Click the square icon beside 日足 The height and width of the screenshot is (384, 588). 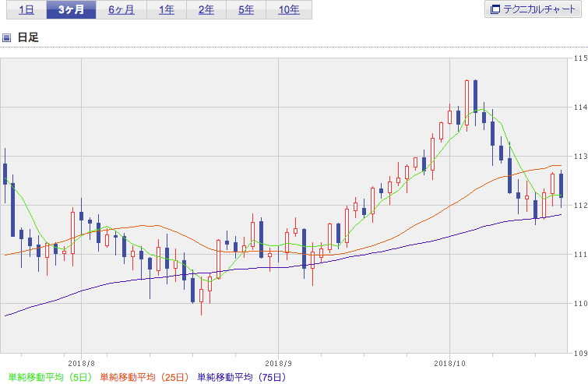pyautogui.click(x=6, y=37)
